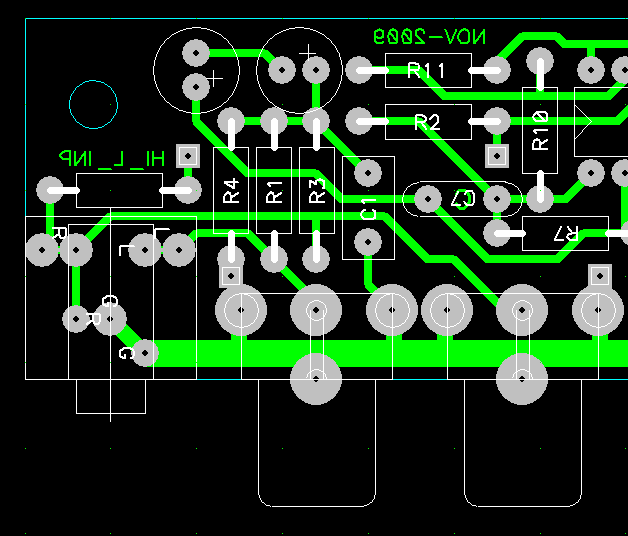Select the right round pad of R11
Image resolution: width=628 pixels, height=536 pixels.
497,71
